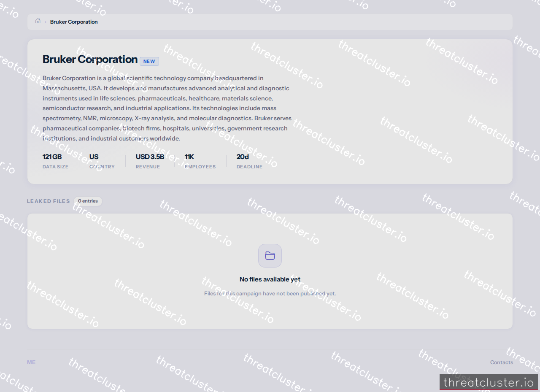This screenshot has width=540, height=392.
Task: Click the company description paragraph
Action: point(167,108)
